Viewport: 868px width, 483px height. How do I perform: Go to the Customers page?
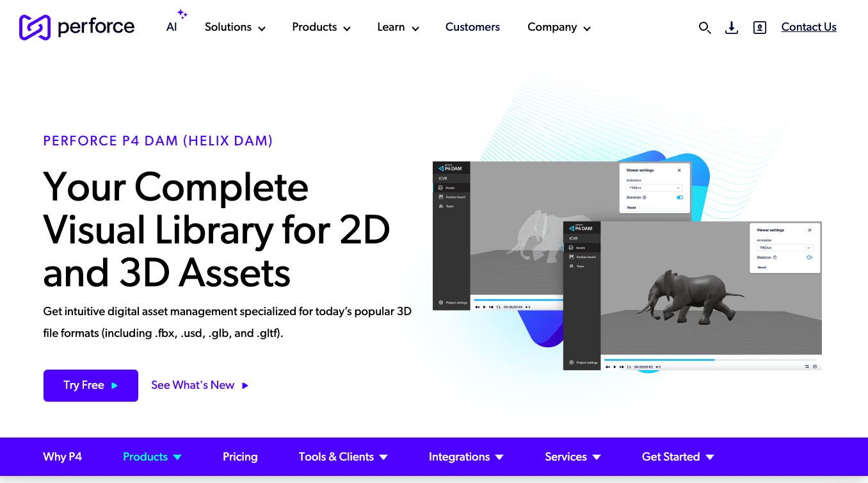point(472,27)
